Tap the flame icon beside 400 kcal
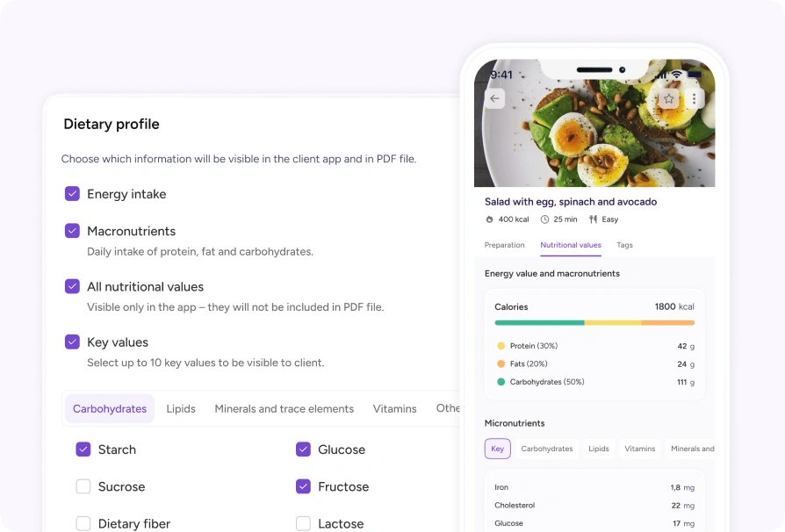This screenshot has width=785, height=532. (x=489, y=219)
